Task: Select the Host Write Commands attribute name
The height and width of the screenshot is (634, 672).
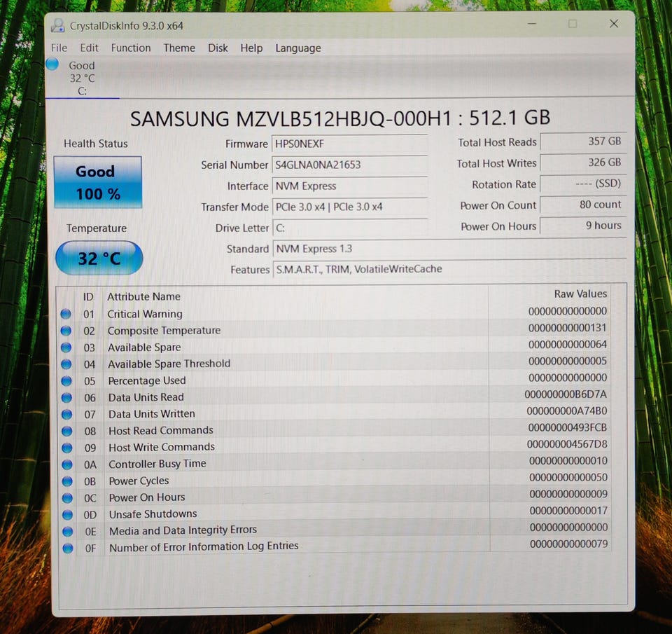Action: (x=162, y=447)
